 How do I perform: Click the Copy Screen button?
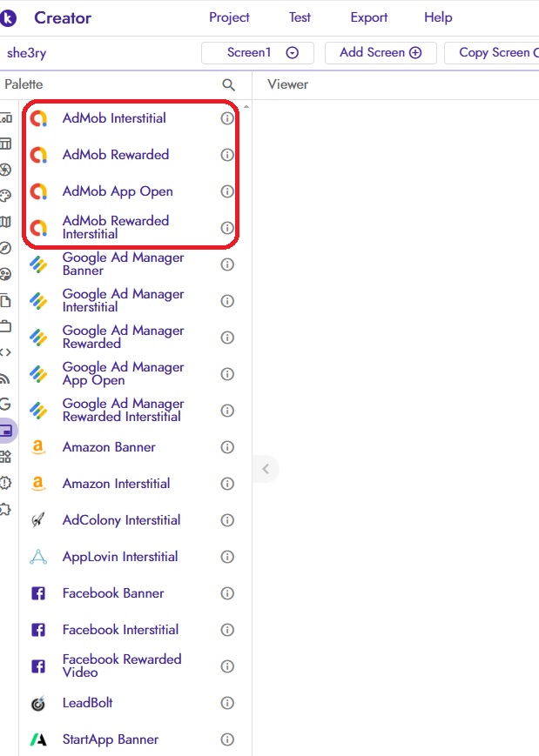coord(492,52)
